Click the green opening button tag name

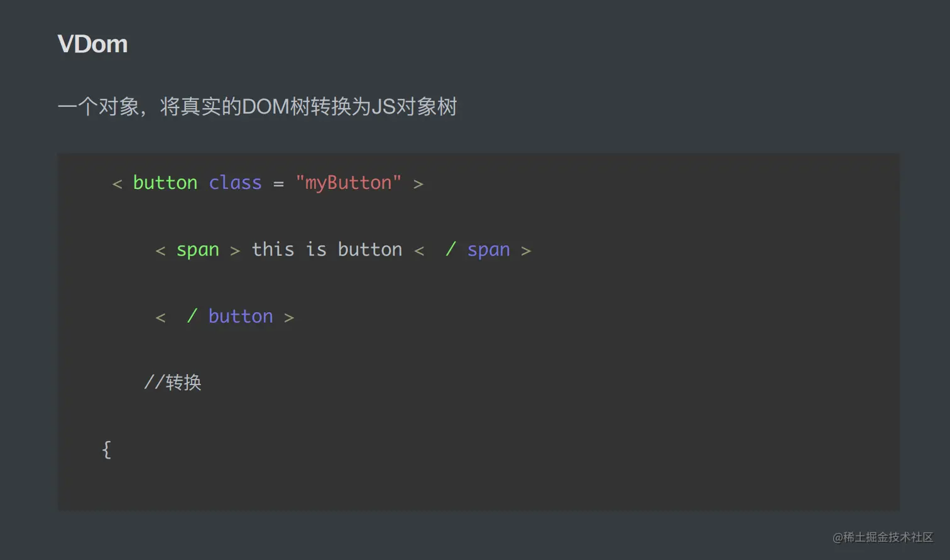point(165,183)
